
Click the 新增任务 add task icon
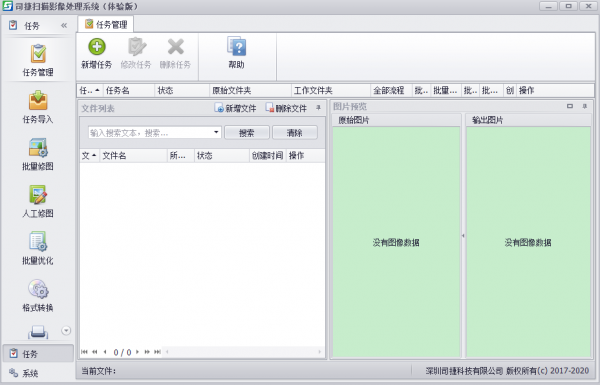(97, 47)
